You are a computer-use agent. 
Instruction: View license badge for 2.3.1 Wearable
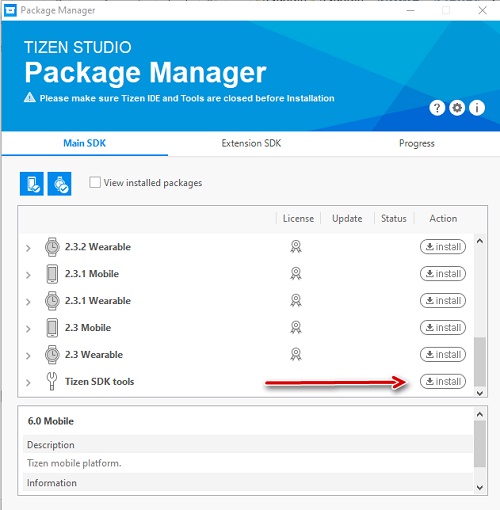pos(296,300)
